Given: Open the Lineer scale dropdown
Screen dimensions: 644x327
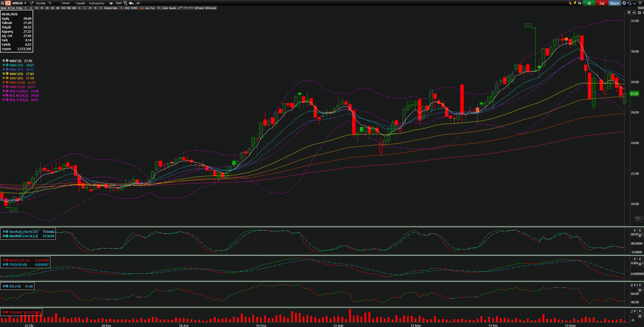Looking at the screenshot, I should tap(67, 3).
